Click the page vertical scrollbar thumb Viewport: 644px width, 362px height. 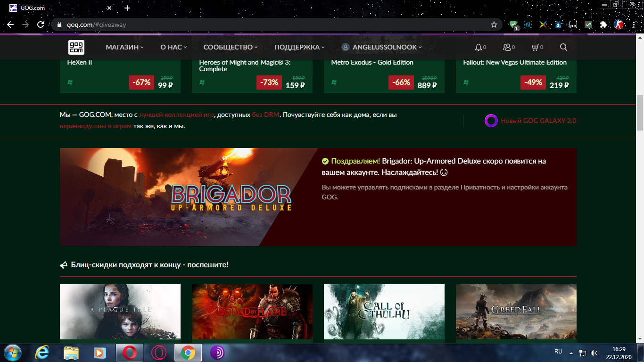pyautogui.click(x=640, y=113)
